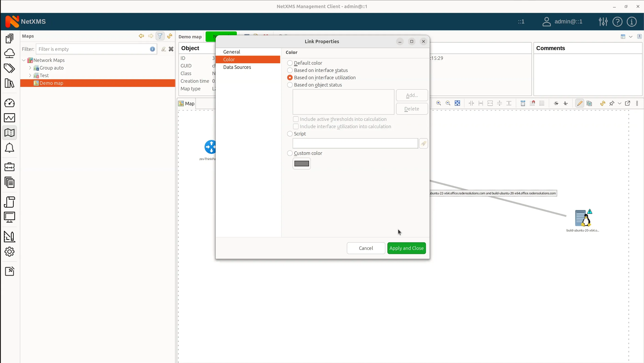
Task: Click the Infrastructure cloud icon in sidebar
Action: [x=10, y=53]
